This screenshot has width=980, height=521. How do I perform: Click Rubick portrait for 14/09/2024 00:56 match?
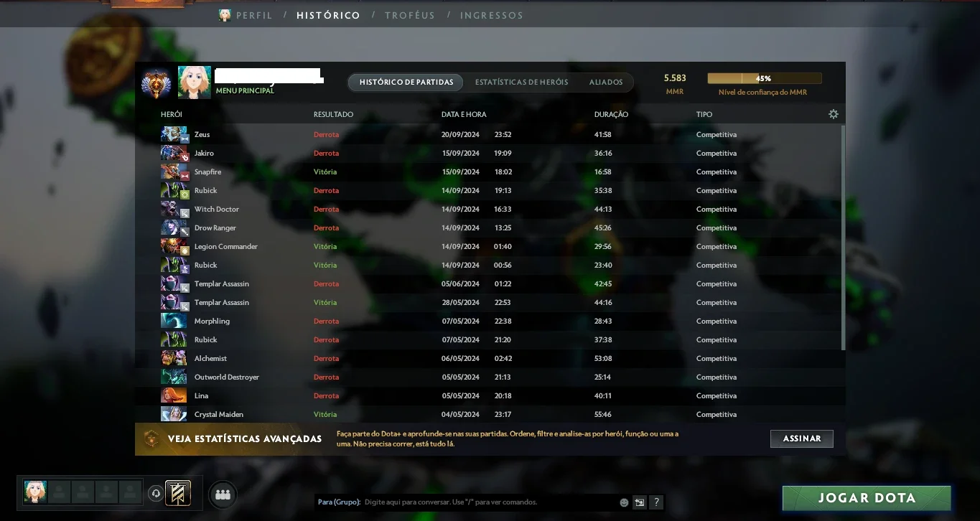point(174,265)
